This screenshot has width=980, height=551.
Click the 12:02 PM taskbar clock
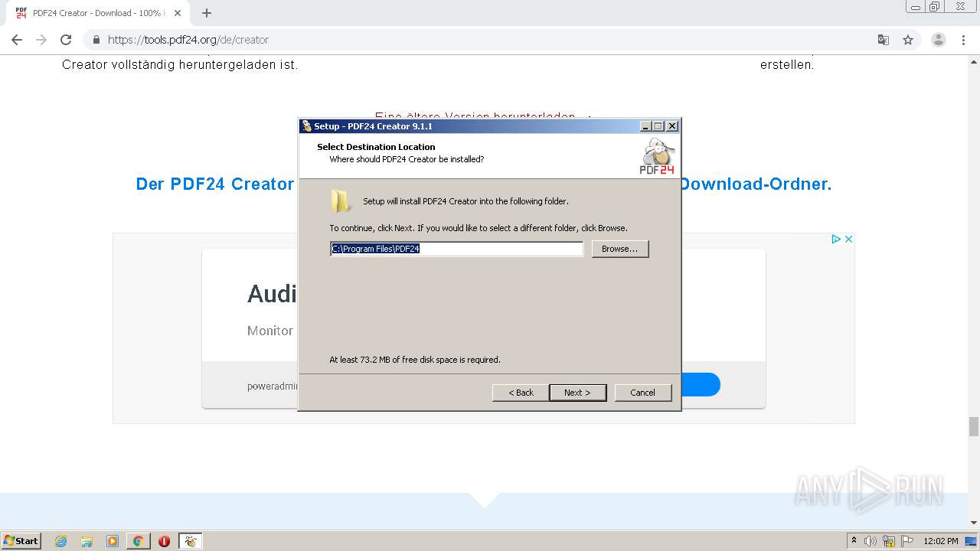click(x=941, y=541)
